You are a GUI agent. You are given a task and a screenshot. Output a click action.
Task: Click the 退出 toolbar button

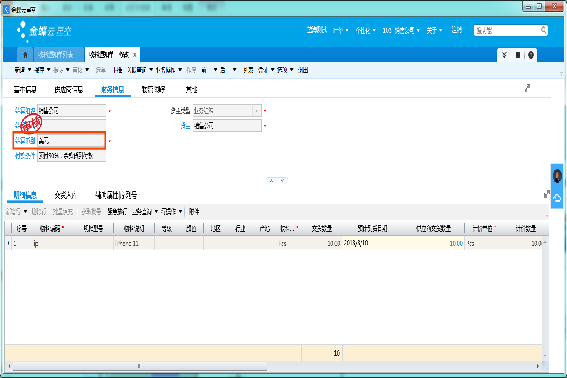tap(303, 70)
